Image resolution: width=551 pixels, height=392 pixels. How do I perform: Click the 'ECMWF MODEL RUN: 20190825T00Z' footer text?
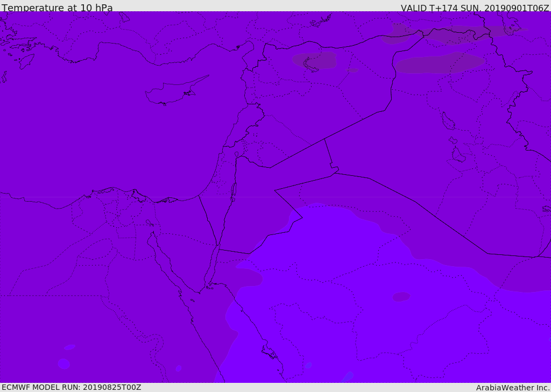click(x=72, y=387)
